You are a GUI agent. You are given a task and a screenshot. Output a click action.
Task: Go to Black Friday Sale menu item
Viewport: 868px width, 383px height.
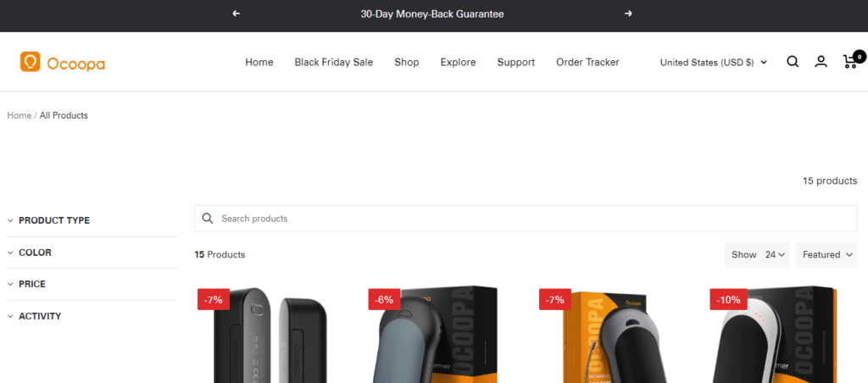tap(334, 62)
